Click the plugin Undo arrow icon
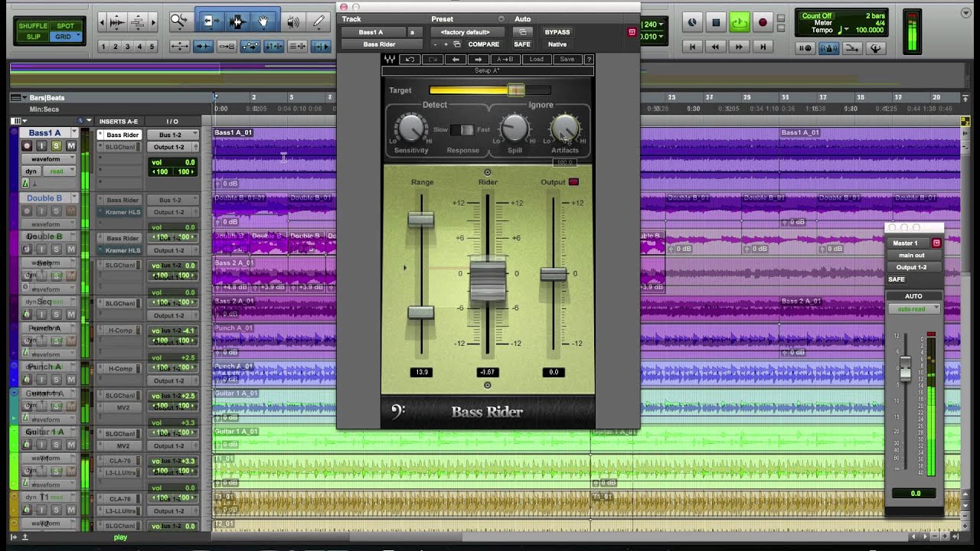Screen dimensions: 980x551 (x=410, y=59)
